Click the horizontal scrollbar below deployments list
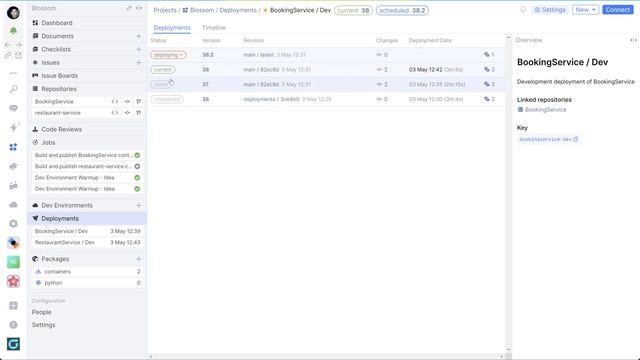This screenshot has height=360, width=640. [x=326, y=356]
